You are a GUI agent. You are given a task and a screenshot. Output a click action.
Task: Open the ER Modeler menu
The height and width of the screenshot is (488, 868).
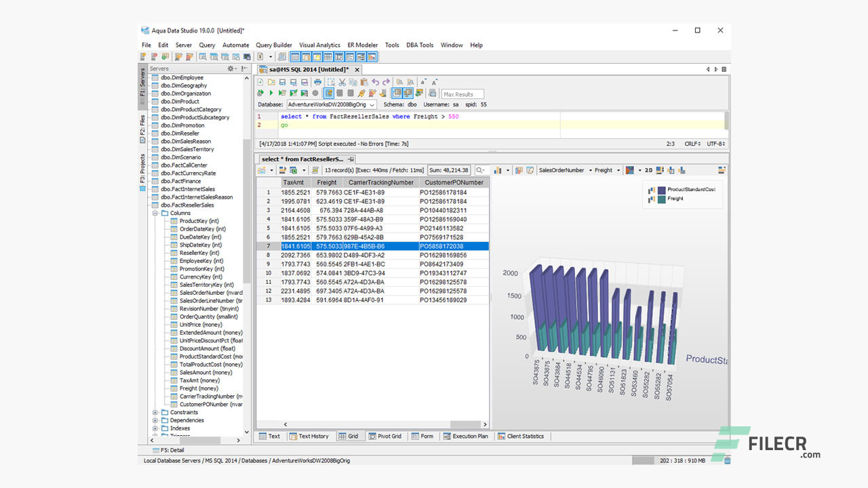coord(362,45)
